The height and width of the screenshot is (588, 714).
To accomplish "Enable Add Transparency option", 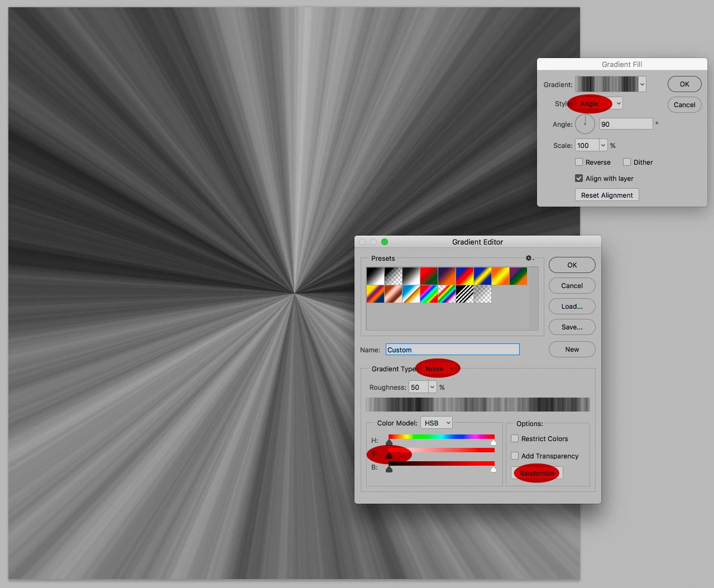I will coord(515,456).
